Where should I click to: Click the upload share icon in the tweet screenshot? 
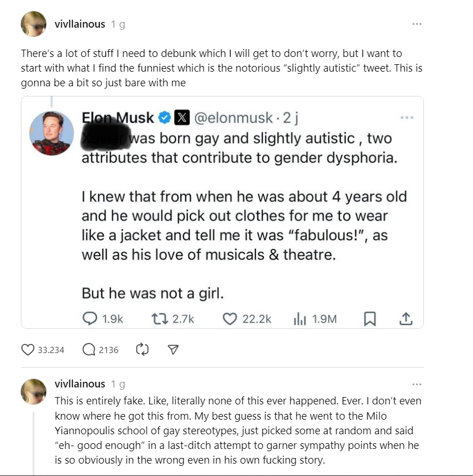(406, 319)
